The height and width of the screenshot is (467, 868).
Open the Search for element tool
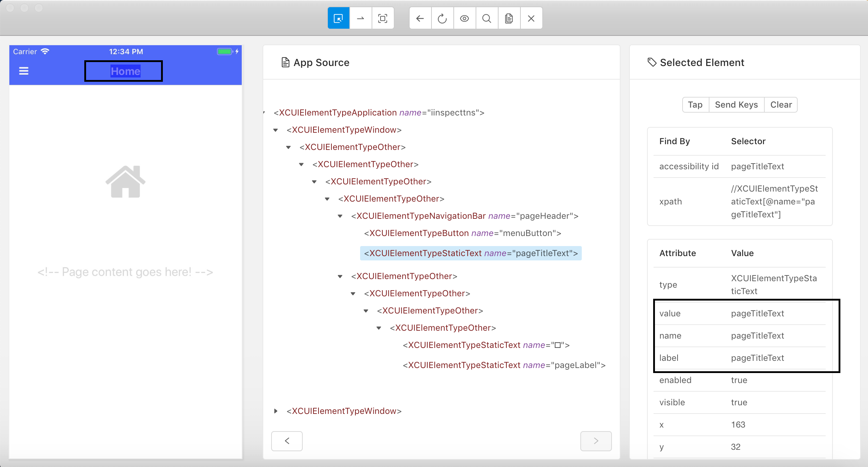[x=487, y=18]
